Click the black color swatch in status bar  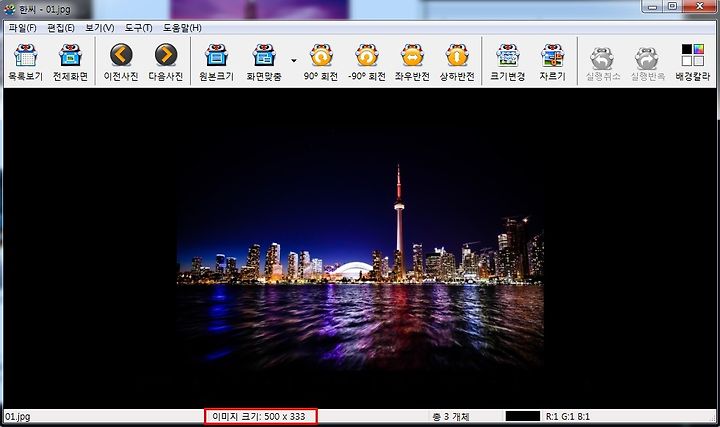pyautogui.click(x=523, y=416)
